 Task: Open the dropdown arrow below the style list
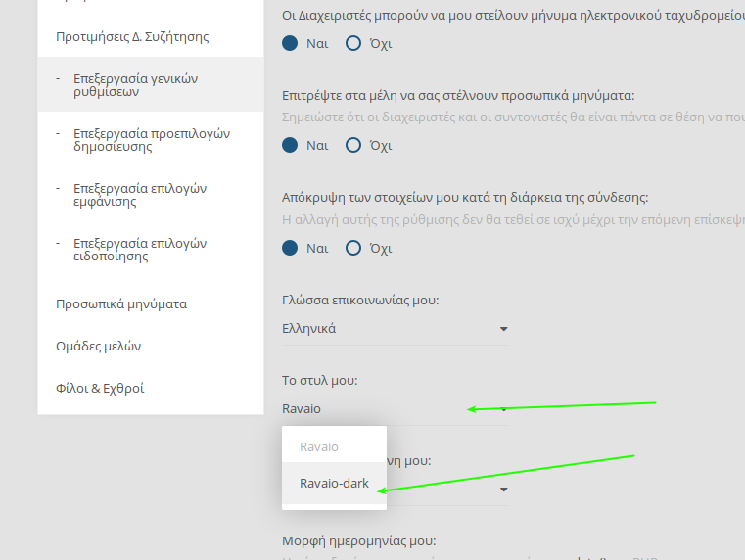[504, 489]
